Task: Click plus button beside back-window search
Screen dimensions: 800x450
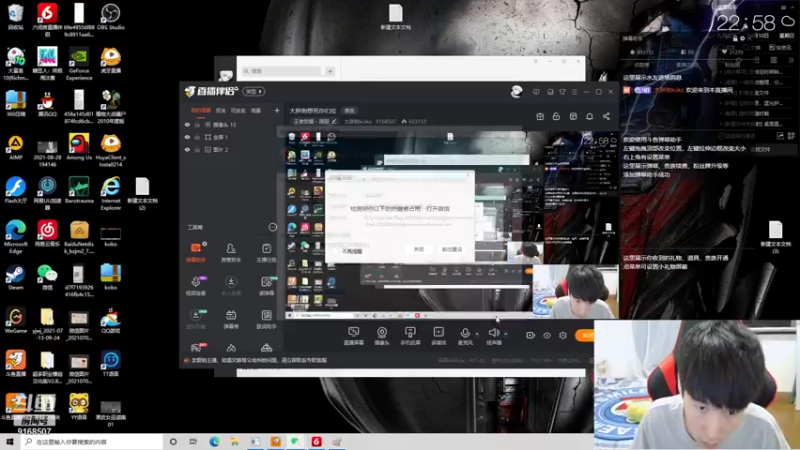Action: click(x=330, y=71)
